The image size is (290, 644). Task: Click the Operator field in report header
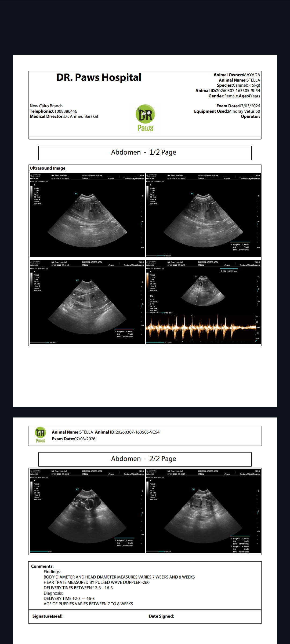(250, 116)
